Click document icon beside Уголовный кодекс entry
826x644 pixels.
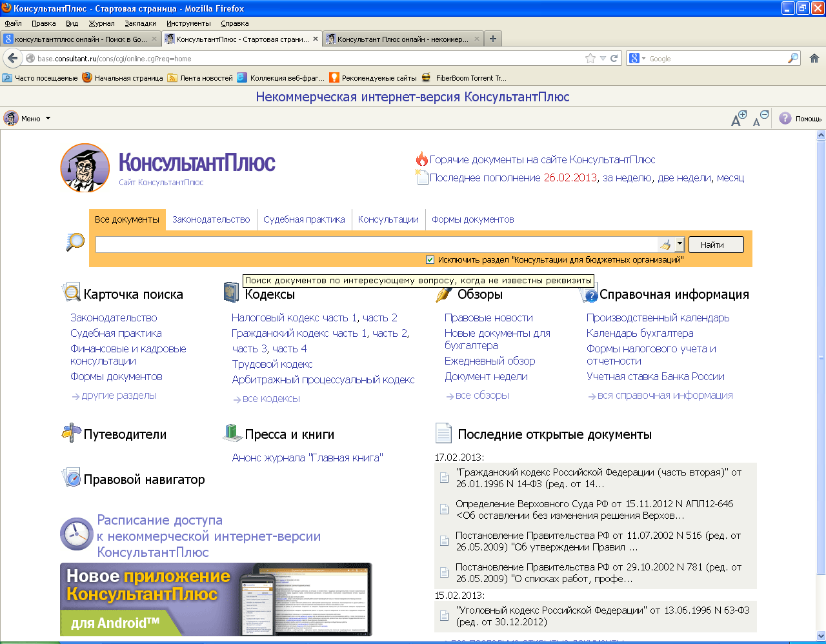pyautogui.click(x=444, y=616)
